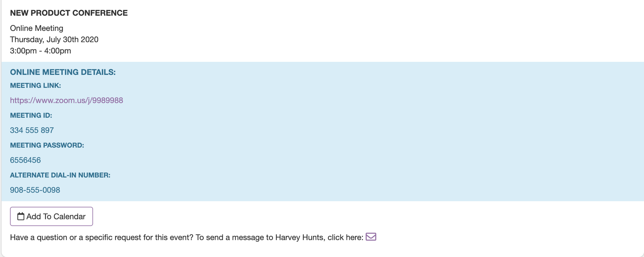This screenshot has height=257, width=644.
Task: Click the envelope icon to message Harvey Hunts
Action: pyautogui.click(x=371, y=237)
